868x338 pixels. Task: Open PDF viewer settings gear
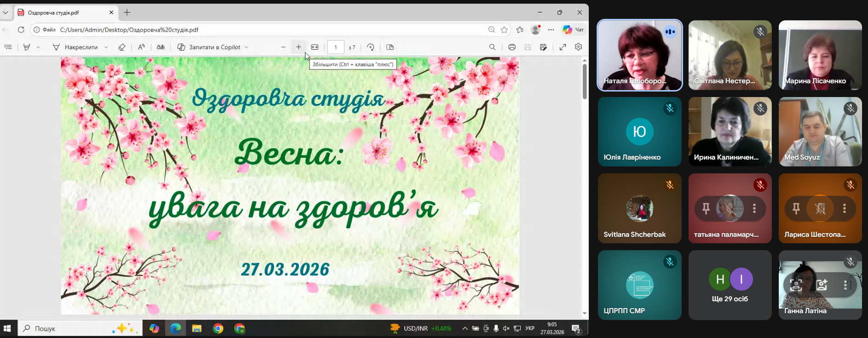pos(579,47)
